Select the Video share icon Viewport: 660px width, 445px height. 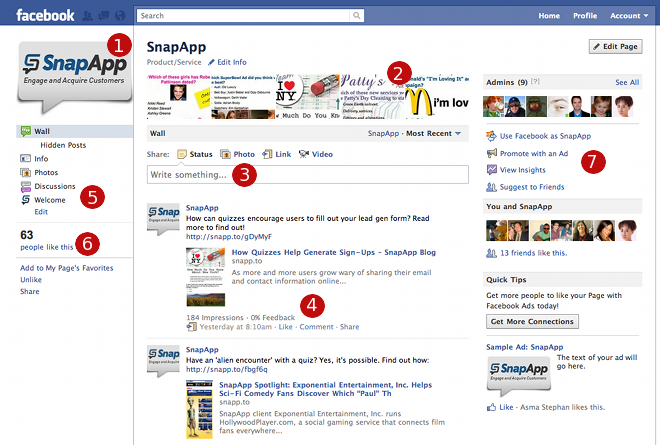click(303, 154)
